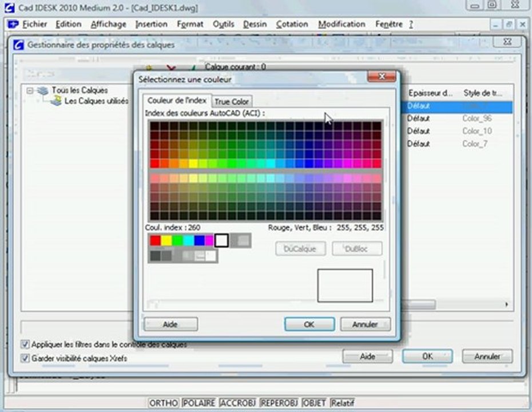The height and width of the screenshot is (412, 532).
Task: Pick the red standard color swatch
Action: pos(155,240)
